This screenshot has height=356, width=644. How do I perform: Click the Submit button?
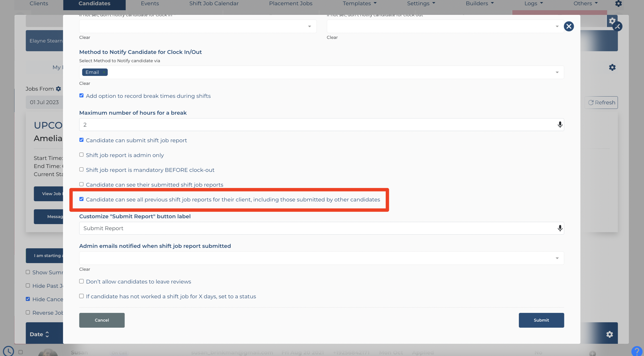(x=541, y=320)
